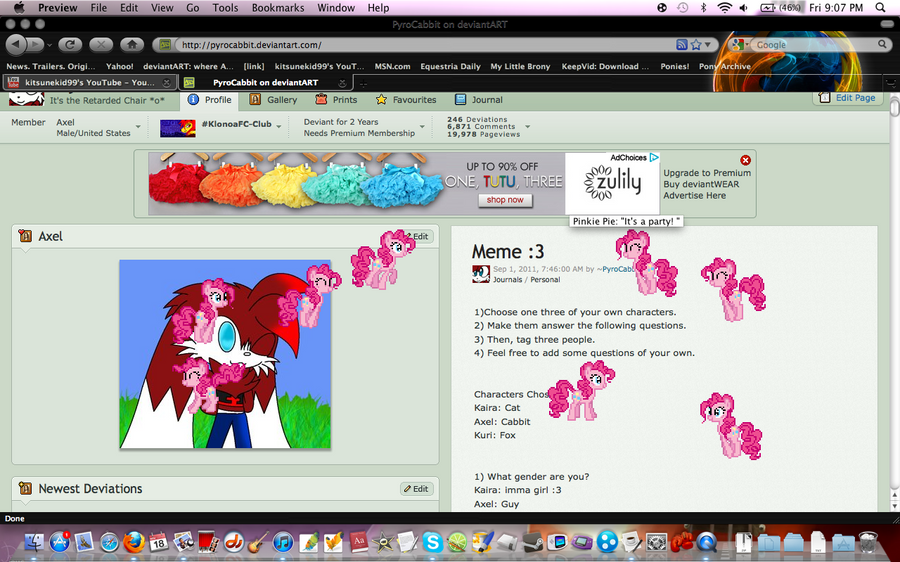Click the browser Back arrow button
Viewport: 900px width, 562px height.
coord(15,44)
